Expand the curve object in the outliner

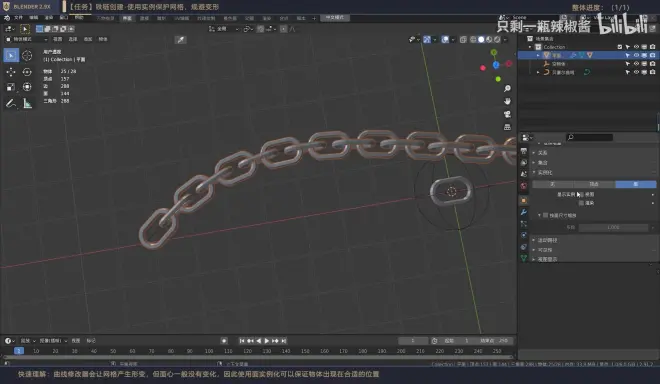click(x=538, y=72)
